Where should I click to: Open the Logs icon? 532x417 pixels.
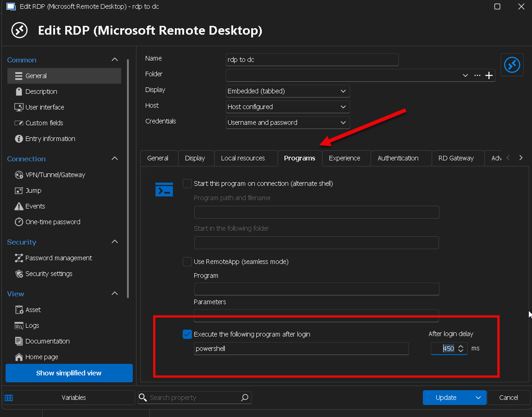(19, 325)
